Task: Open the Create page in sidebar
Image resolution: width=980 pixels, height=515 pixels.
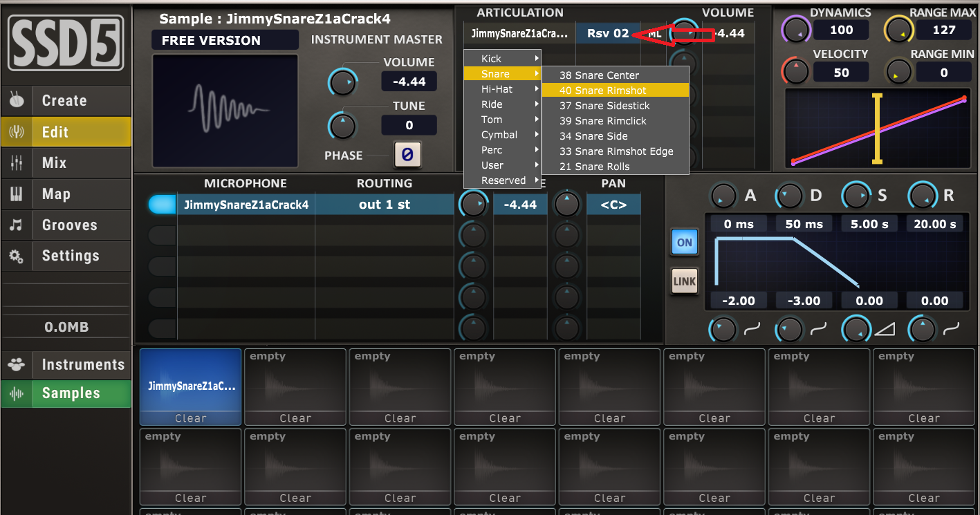Action: [x=66, y=101]
